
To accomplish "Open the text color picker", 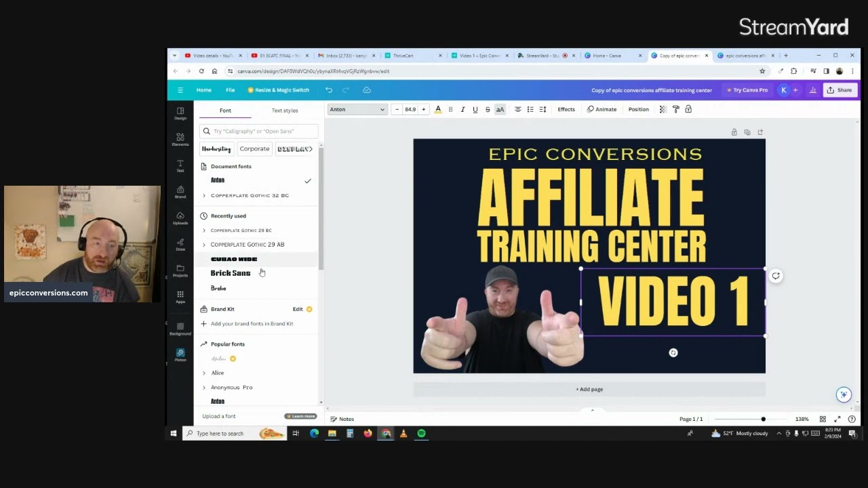I will (x=438, y=109).
